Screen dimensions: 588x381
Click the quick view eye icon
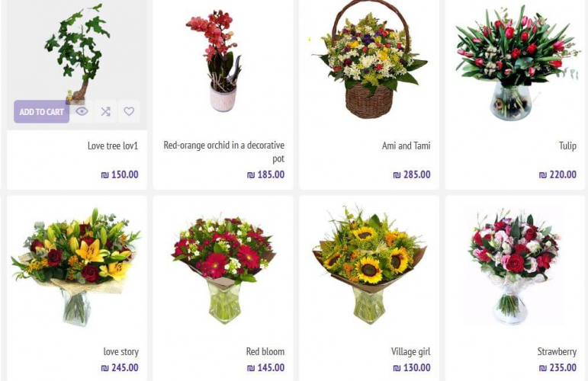(82, 111)
